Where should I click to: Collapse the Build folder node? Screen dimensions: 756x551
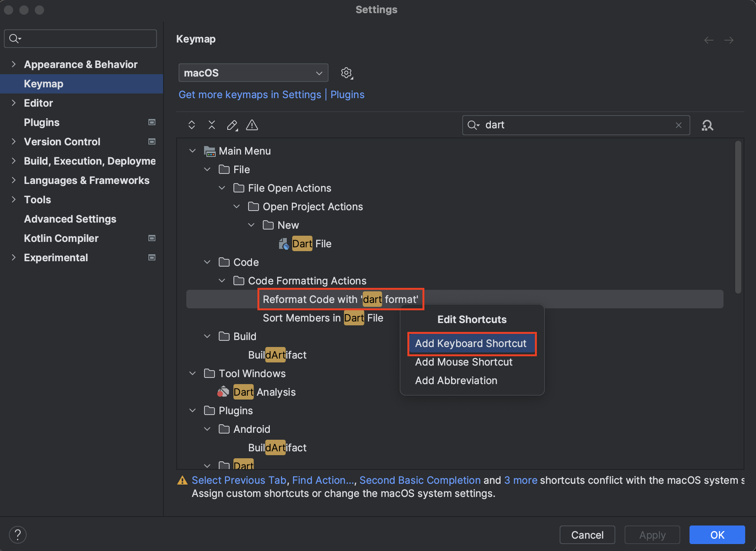[207, 336]
